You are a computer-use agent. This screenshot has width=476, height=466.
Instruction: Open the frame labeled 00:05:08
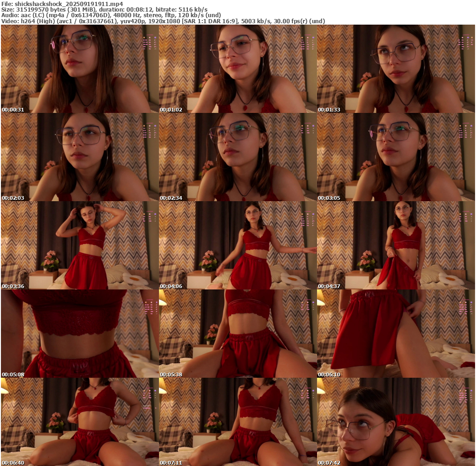(x=79, y=334)
